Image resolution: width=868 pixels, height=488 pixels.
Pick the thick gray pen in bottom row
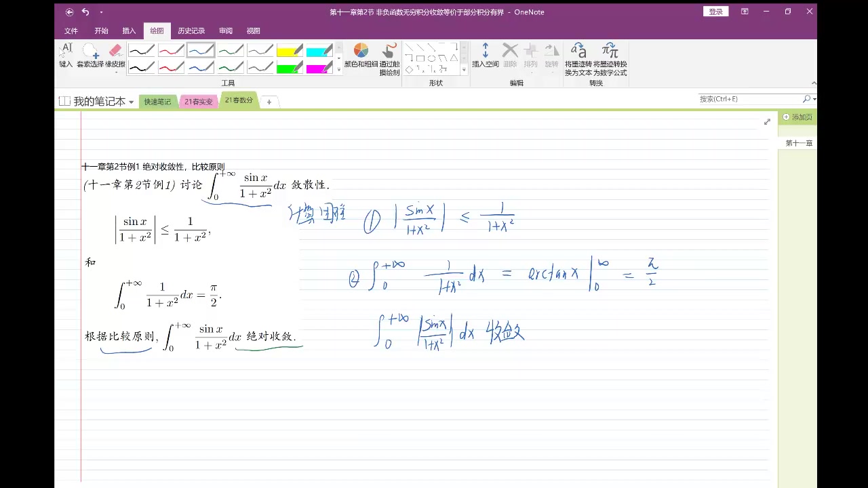(x=260, y=66)
